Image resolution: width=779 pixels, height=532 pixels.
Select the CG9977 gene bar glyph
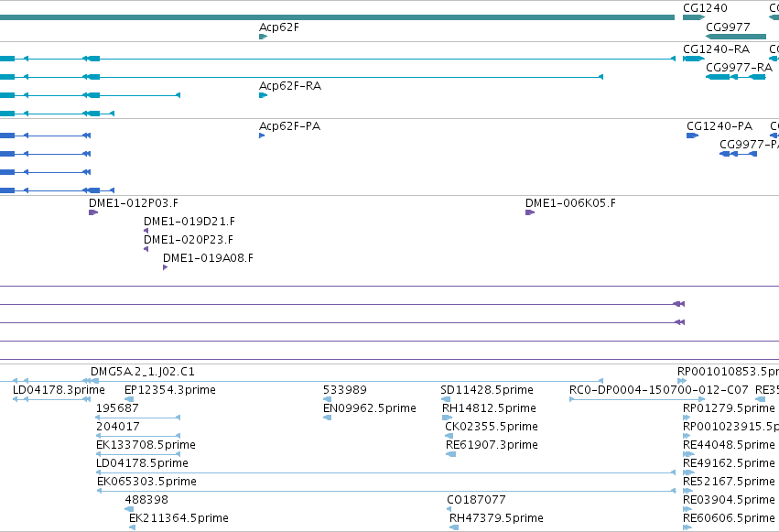[x=736, y=37]
